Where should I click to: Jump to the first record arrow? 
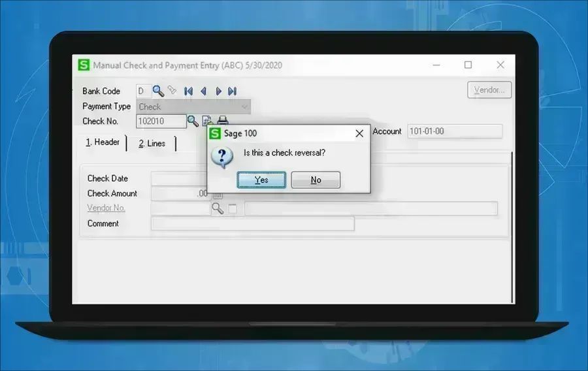click(x=188, y=91)
